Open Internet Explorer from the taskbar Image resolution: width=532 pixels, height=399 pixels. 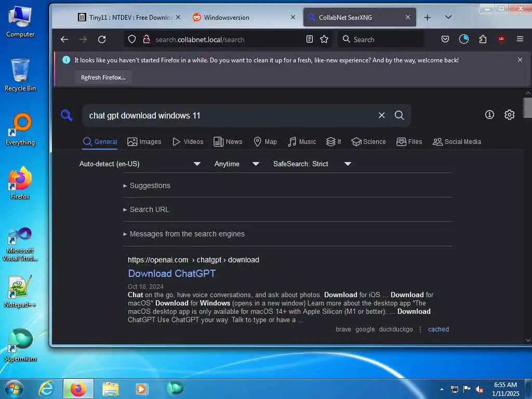click(46, 389)
